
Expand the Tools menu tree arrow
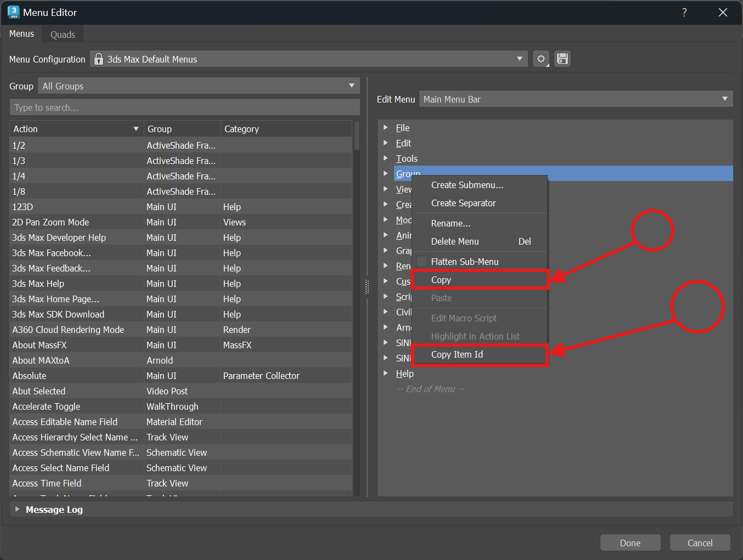click(386, 158)
